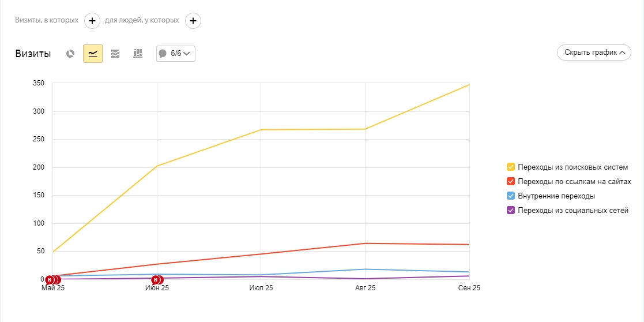Click the red annotation marker at Май 25
The image size is (644, 322).
click(51, 280)
